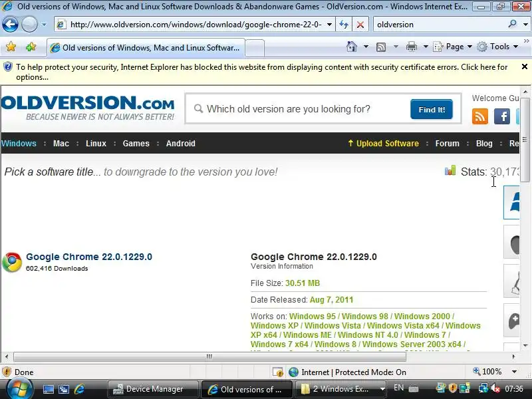Screen dimensions: 532x399
Task: Click the oldversion search box in toolbar
Action: coord(440,25)
